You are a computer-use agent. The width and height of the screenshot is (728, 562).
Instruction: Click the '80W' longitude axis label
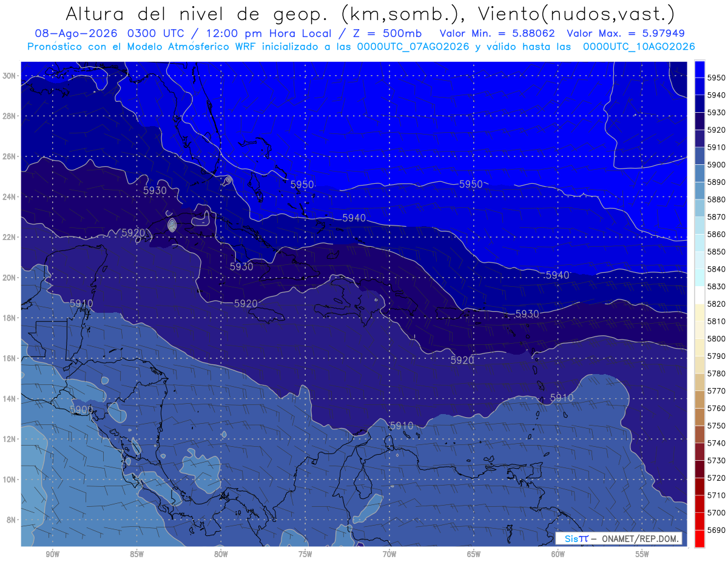click(221, 554)
